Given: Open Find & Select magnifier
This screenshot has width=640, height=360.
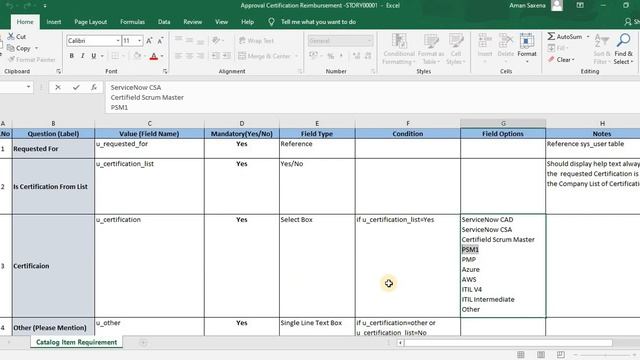Looking at the screenshot, I should (623, 49).
